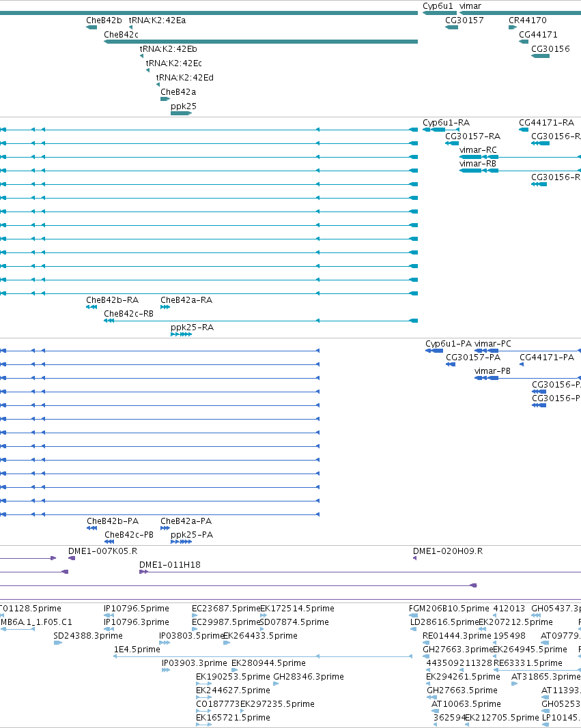Select the vimar-RC transcript label
Image resolution: width=581 pixels, height=728 pixels.
(478, 150)
